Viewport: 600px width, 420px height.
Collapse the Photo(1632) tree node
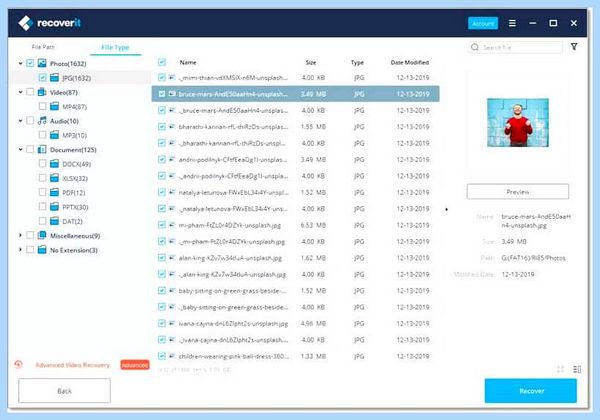tap(20, 63)
